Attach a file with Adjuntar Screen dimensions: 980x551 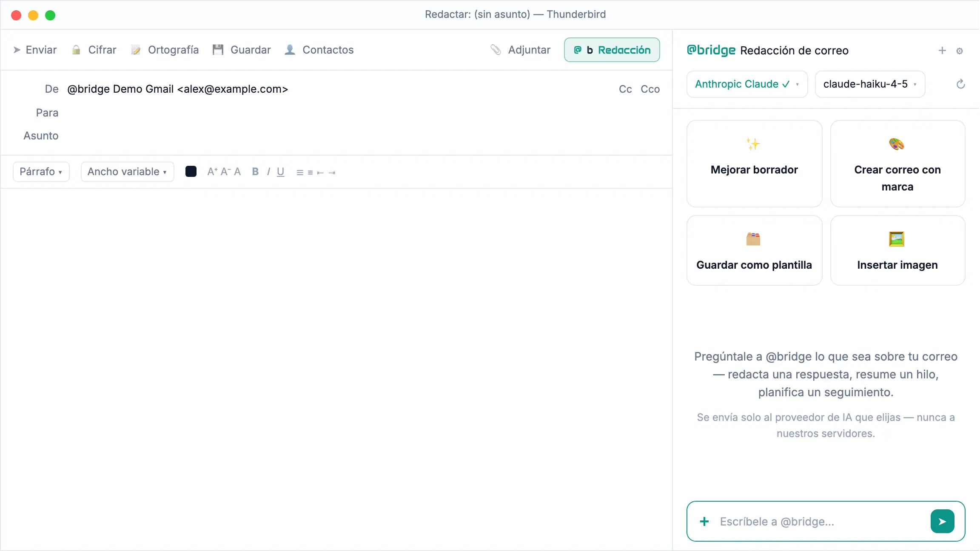[520, 50]
